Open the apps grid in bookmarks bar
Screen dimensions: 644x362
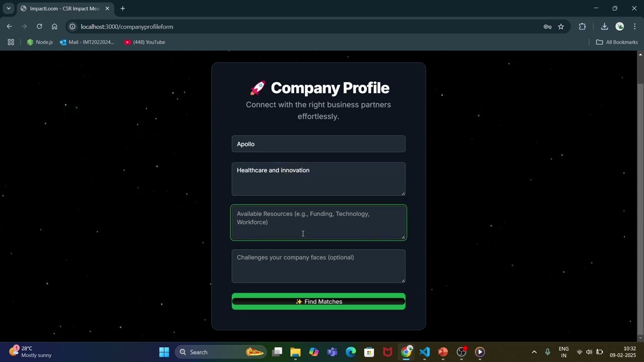tap(11, 42)
